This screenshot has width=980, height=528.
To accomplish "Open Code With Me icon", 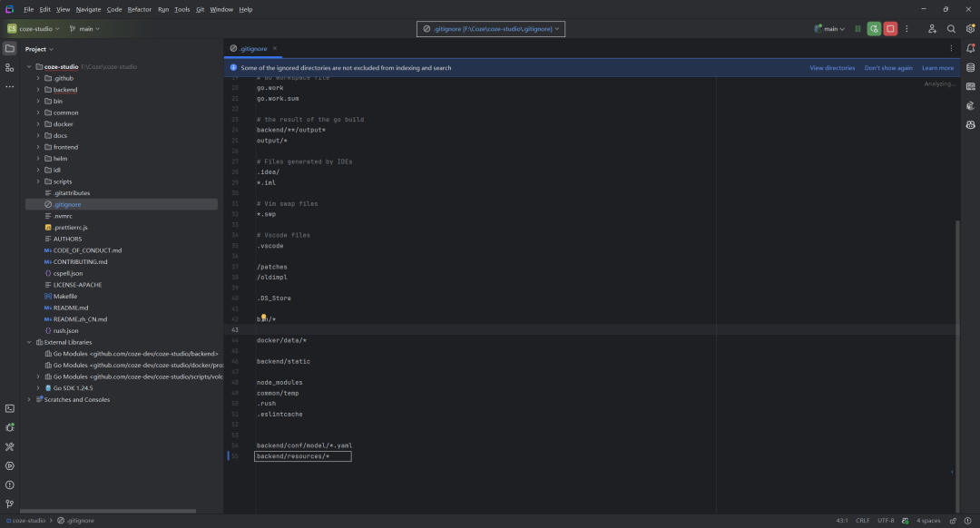I will pyautogui.click(x=932, y=29).
